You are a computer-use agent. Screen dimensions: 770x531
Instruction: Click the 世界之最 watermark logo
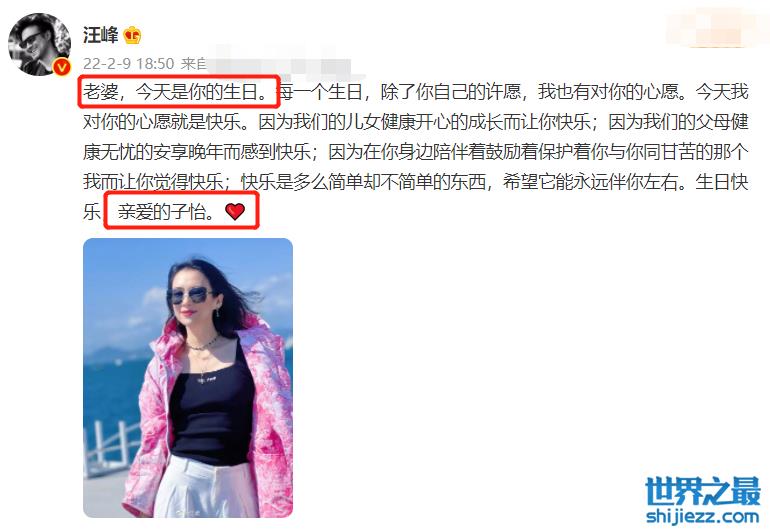pos(703,491)
